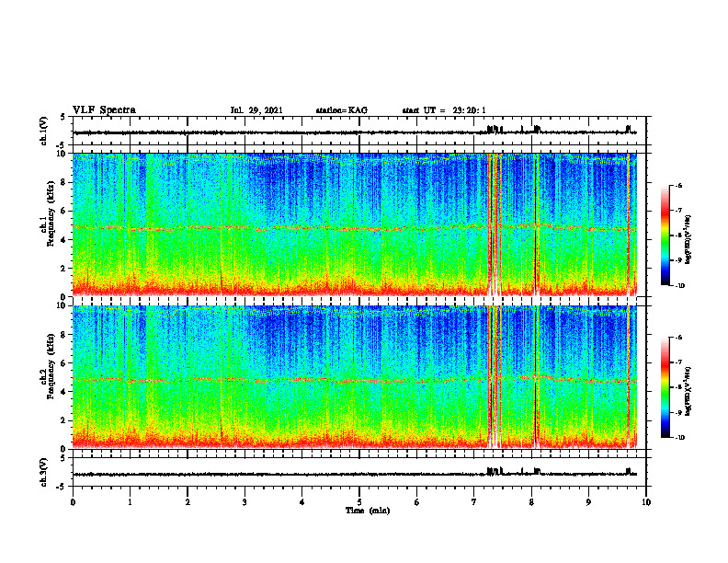The image size is (728, 563).
Task: Click the 'ch.3(V)' waveform axis label
Action: [x=44, y=472]
